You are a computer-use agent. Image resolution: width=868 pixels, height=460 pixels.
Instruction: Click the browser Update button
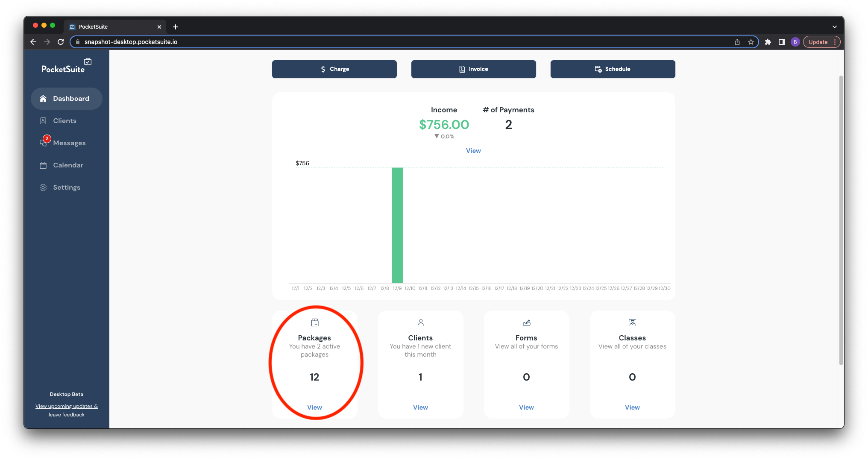click(822, 42)
